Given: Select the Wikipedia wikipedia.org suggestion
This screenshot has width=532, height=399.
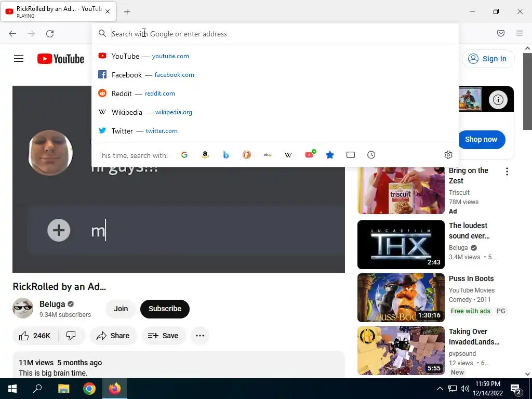Looking at the screenshot, I should click(275, 112).
